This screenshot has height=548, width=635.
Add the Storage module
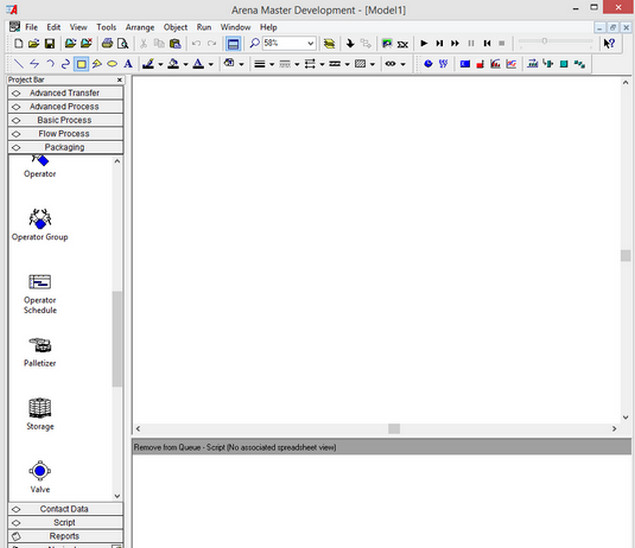point(40,414)
